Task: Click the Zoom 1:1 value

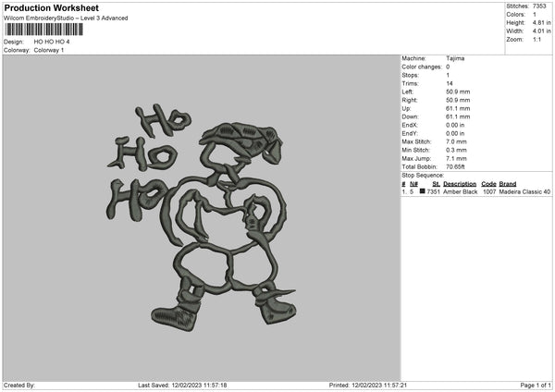Action: point(536,39)
